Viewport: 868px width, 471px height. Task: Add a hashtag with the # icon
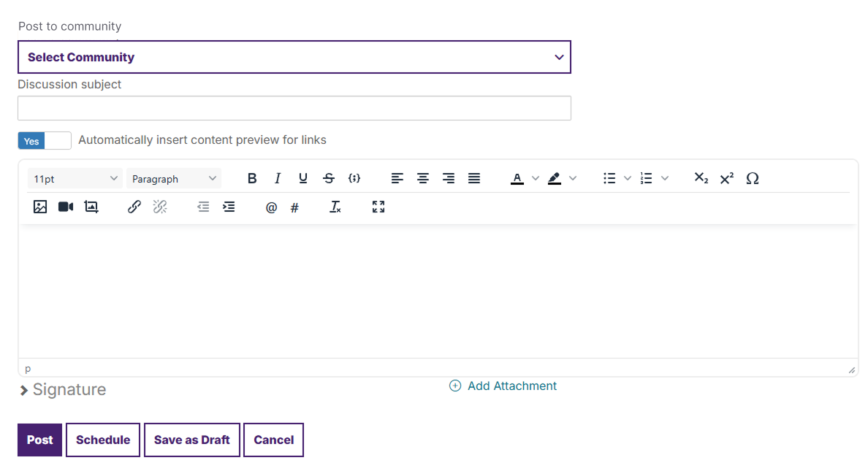294,207
